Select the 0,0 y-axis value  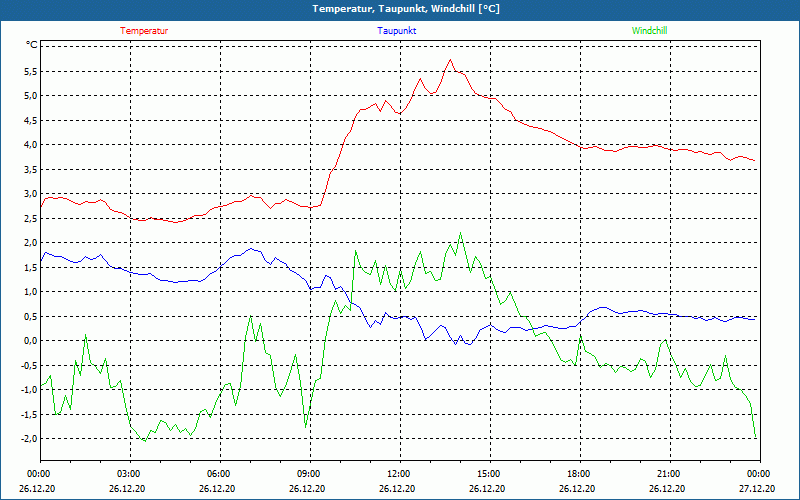[x=31, y=341]
